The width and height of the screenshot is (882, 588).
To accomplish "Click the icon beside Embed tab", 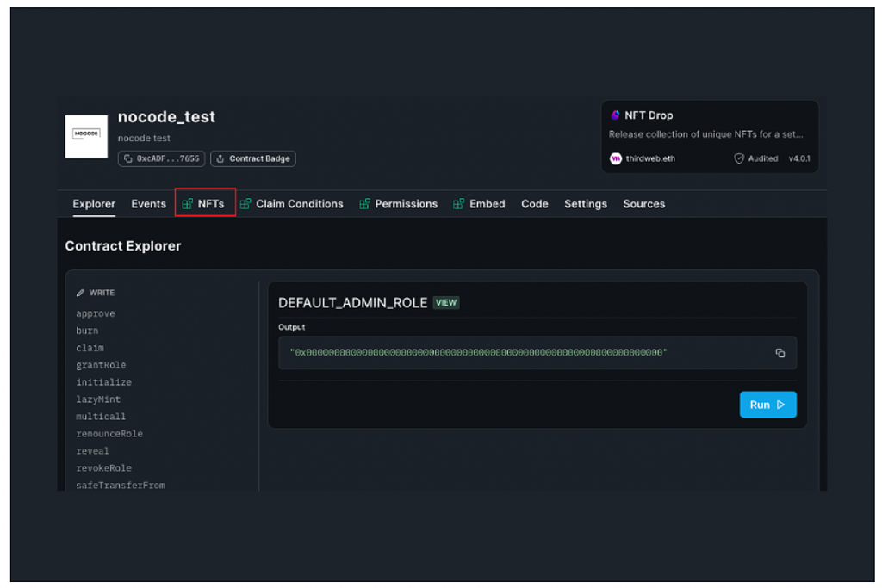I will point(459,204).
